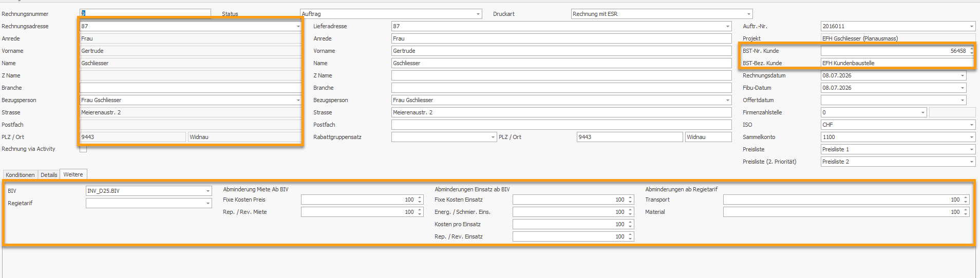Screen dimensions: 980x278
Task: Open the Offertdatum dropdown
Action: [x=963, y=100]
